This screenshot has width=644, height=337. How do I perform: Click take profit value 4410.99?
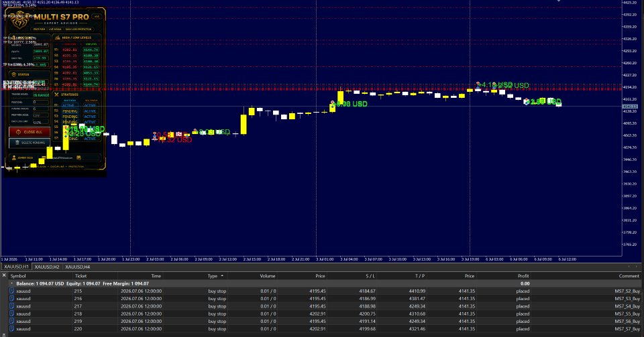tap(417, 291)
